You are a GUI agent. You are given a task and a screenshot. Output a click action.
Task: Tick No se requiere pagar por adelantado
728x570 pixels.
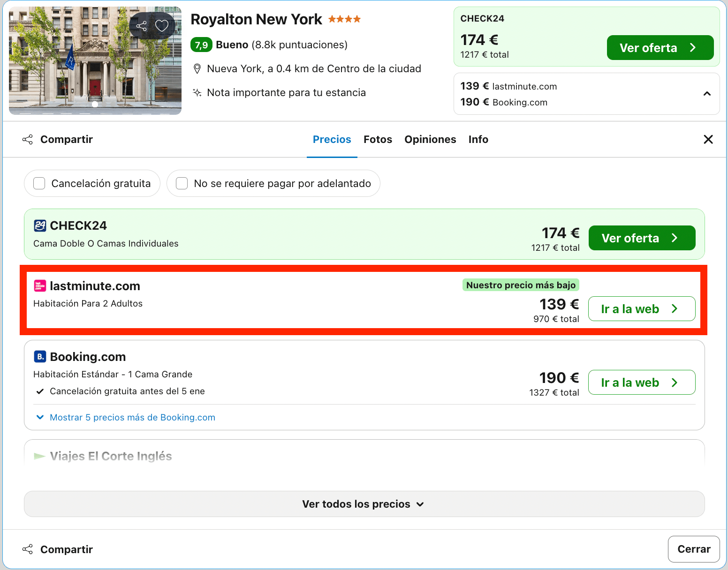pos(182,183)
